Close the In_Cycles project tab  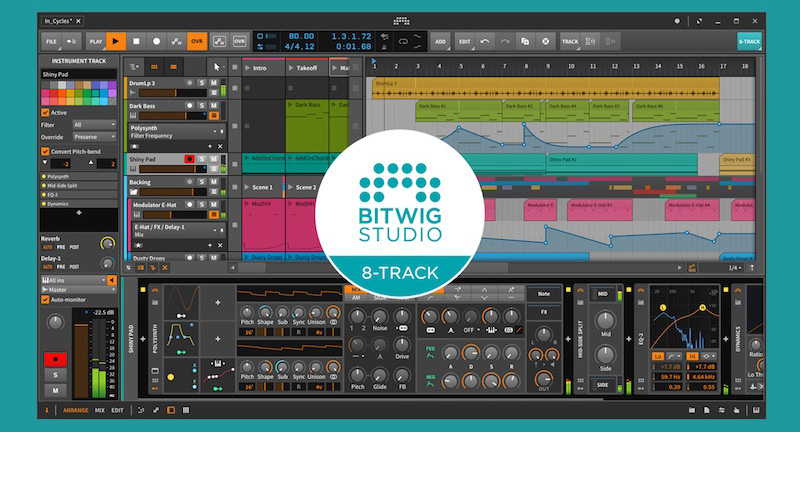[x=79, y=21]
